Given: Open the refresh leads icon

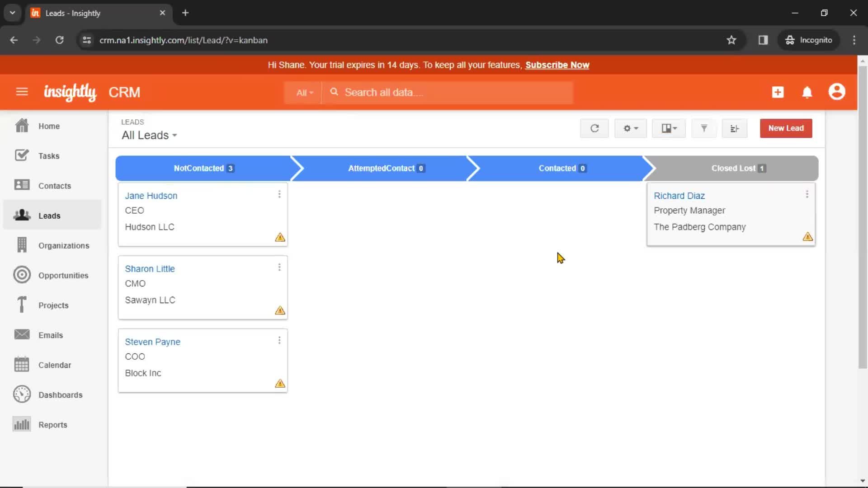Looking at the screenshot, I should 594,128.
